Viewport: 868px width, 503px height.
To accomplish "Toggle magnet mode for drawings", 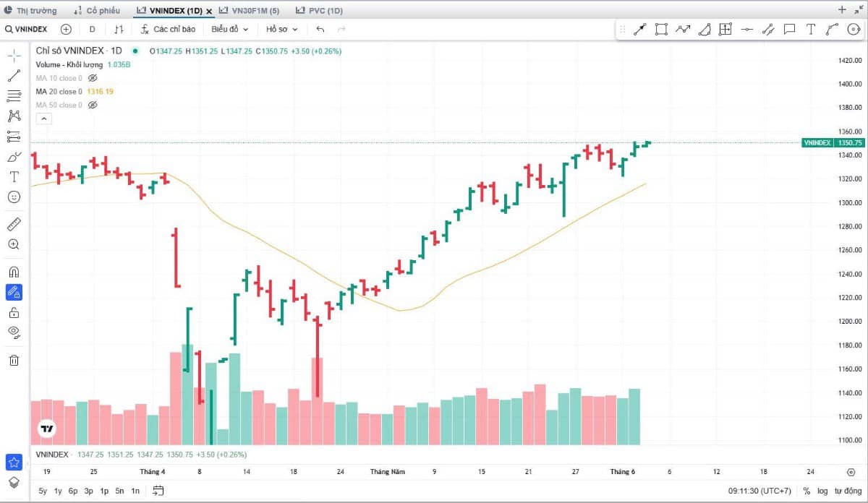I will (14, 272).
